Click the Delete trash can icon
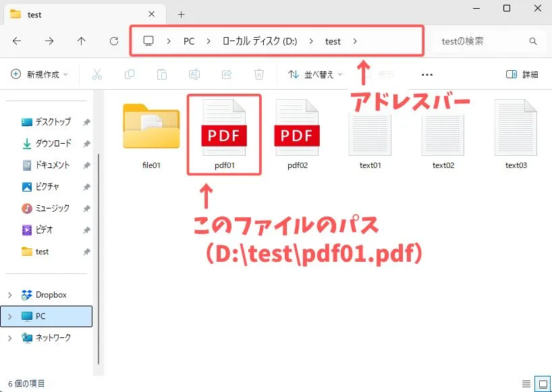The width and height of the screenshot is (552, 392). 259,74
